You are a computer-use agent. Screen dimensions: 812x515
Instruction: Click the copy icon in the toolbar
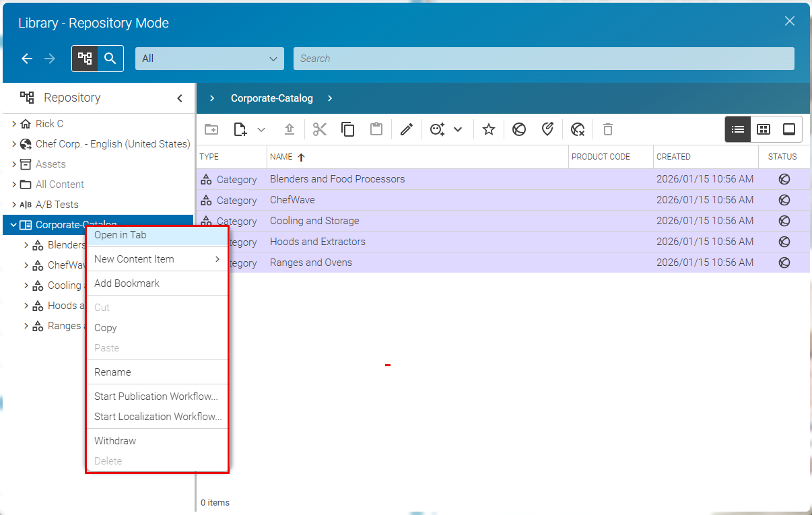coord(348,129)
